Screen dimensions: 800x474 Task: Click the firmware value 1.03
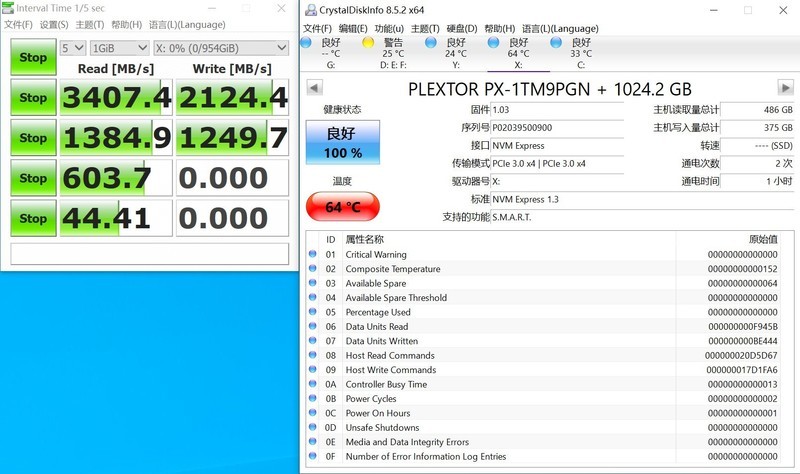(557, 110)
